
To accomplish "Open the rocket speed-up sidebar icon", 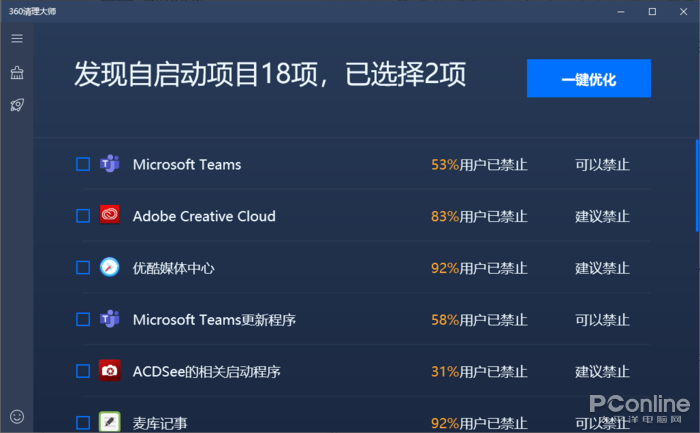I will tap(17, 105).
